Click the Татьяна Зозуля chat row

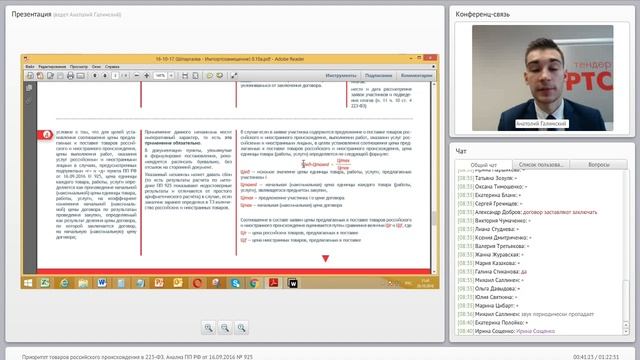[x=487, y=178]
